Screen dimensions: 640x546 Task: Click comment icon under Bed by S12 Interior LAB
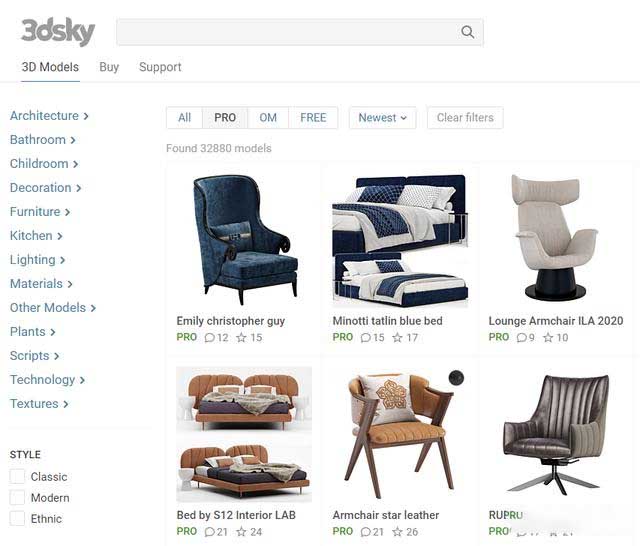209,532
